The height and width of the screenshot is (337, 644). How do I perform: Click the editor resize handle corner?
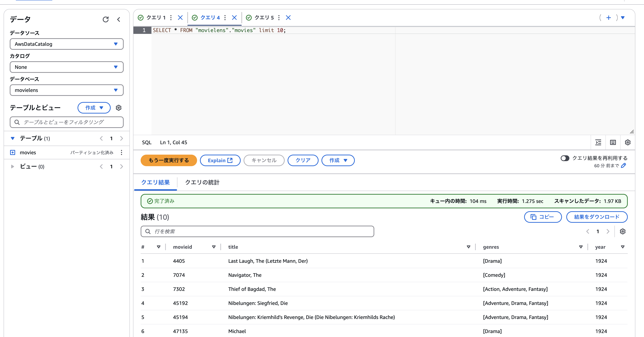632,132
